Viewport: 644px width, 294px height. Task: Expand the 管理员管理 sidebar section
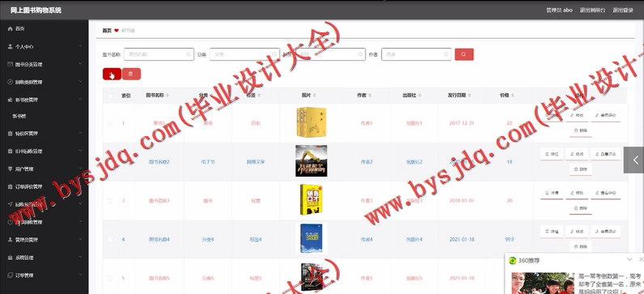pos(81,239)
